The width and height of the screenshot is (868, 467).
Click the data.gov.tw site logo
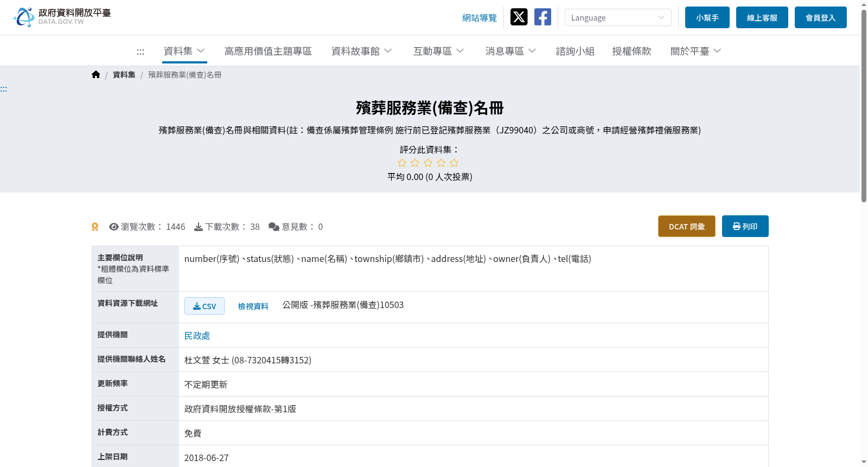[62, 17]
